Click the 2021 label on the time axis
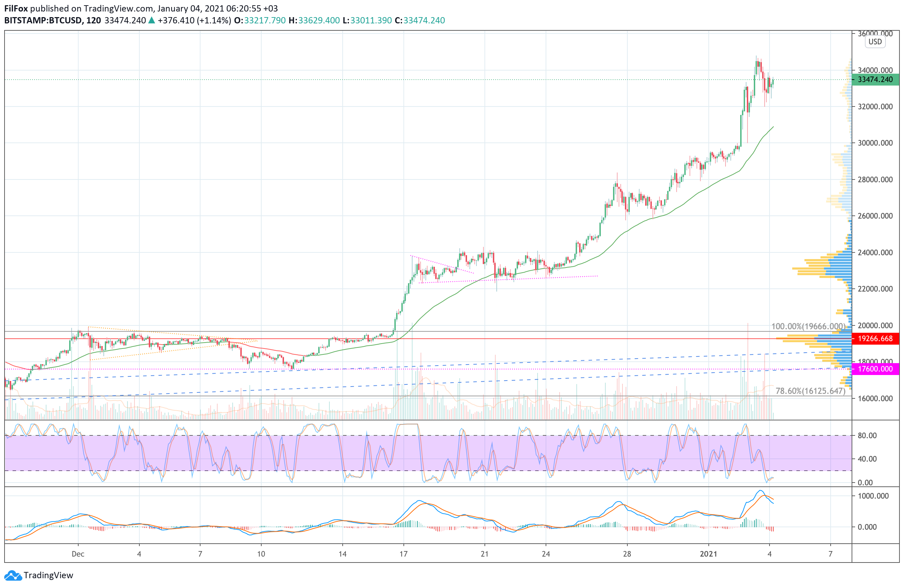The height and width of the screenshot is (588, 904). point(708,554)
